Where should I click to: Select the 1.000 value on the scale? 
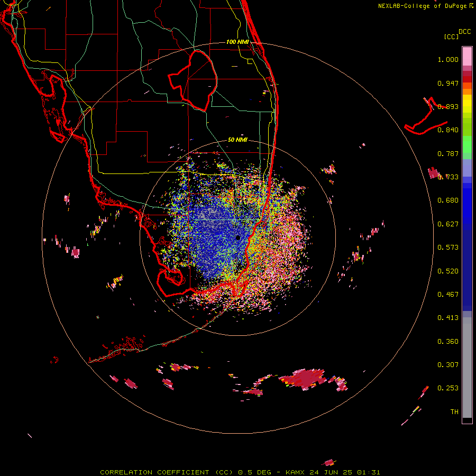(448, 59)
